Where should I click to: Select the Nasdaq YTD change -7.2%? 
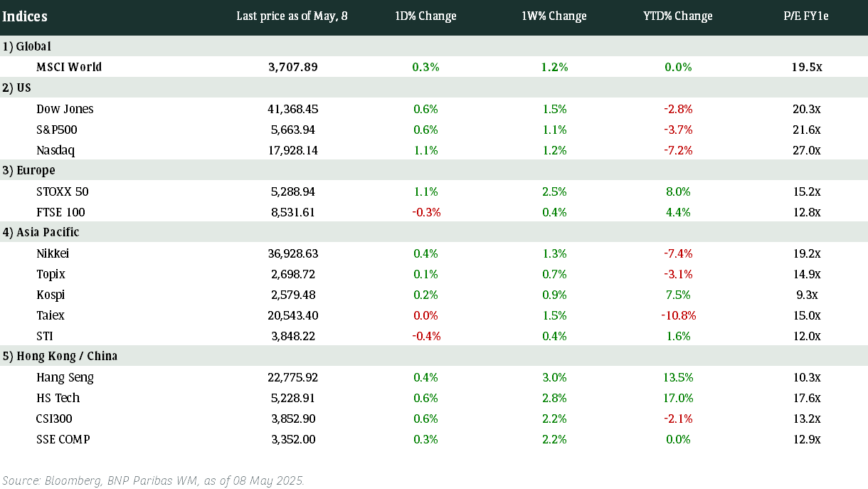click(677, 150)
